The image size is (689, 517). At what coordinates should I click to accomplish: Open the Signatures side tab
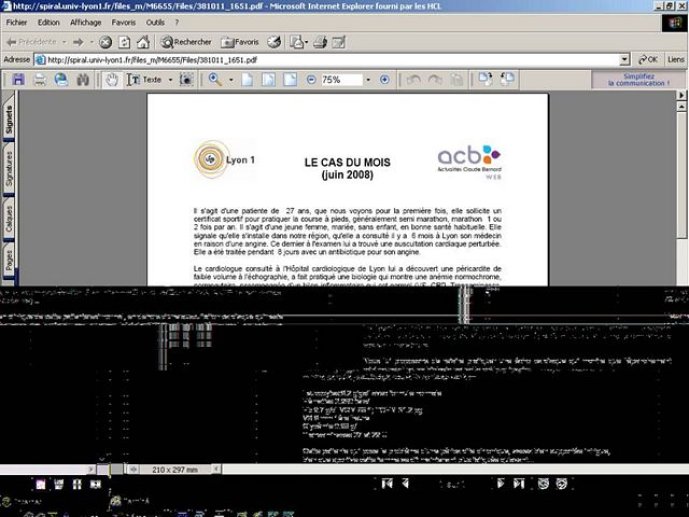(9, 169)
